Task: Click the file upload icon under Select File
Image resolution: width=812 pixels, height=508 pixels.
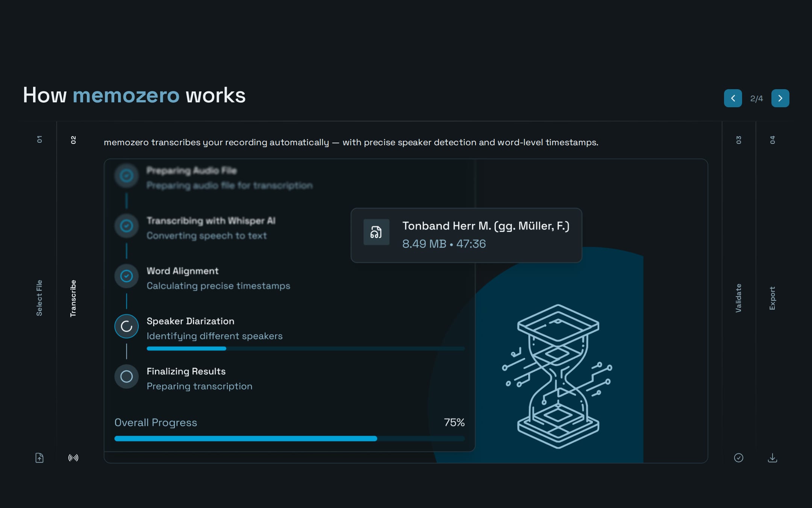Action: click(x=39, y=458)
